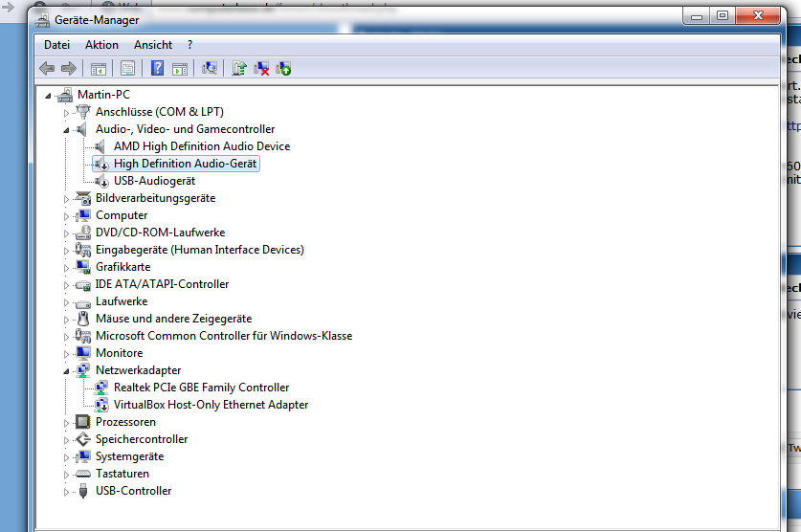
Task: Expand the Grafikkarte node
Action: (66, 268)
